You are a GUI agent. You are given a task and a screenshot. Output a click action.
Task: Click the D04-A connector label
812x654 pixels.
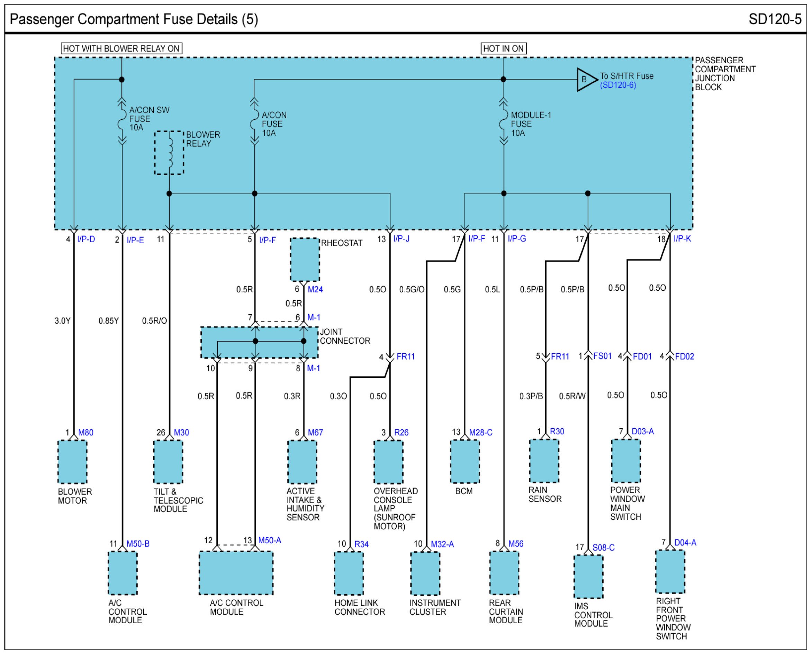(685, 543)
